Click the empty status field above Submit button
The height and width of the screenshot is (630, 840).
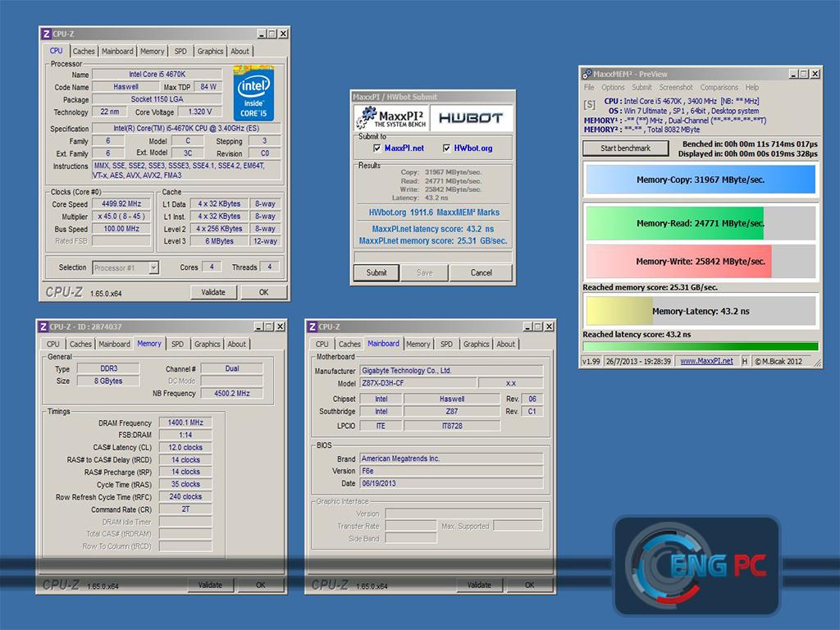tap(433, 257)
